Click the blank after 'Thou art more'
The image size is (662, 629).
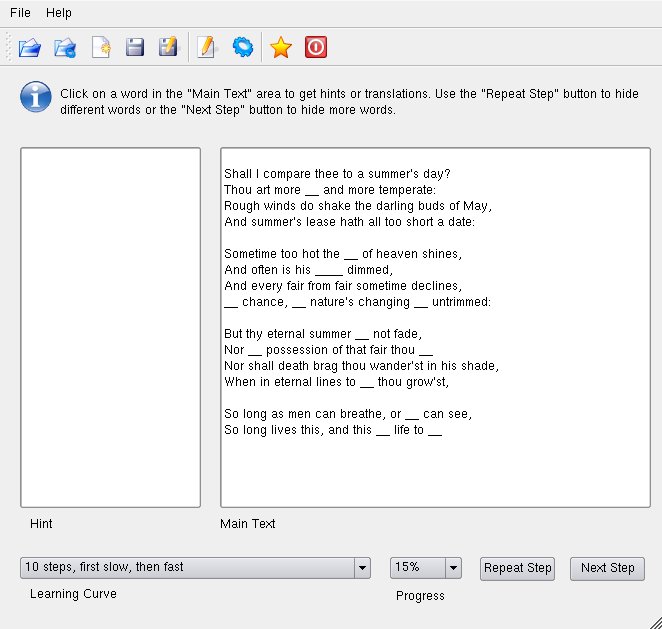click(312, 191)
